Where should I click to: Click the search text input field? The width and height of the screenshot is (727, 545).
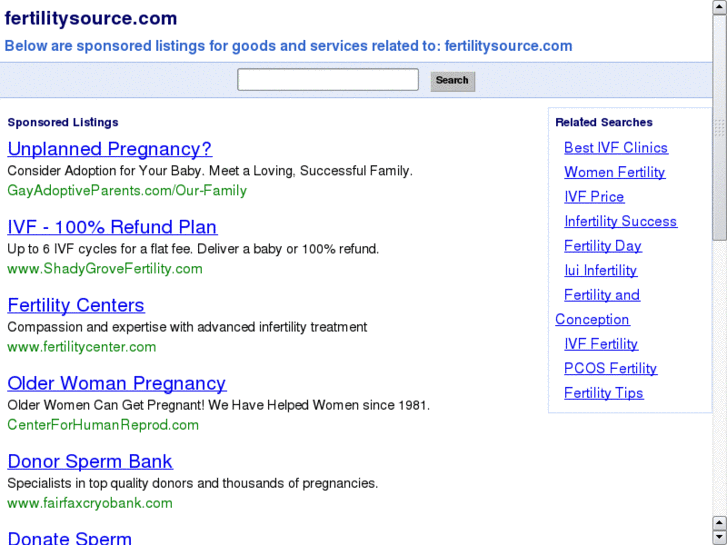(328, 80)
